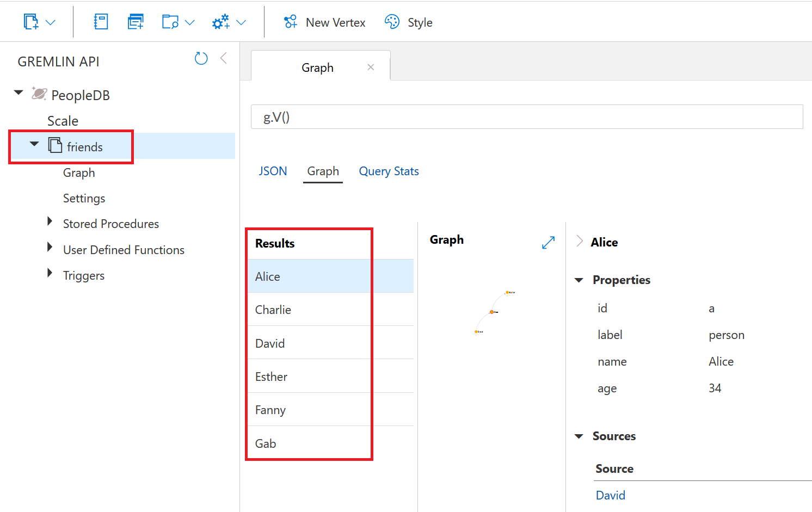Image resolution: width=812 pixels, height=512 pixels.
Task: Collapse the Gremlin API side panel
Action: (x=224, y=59)
